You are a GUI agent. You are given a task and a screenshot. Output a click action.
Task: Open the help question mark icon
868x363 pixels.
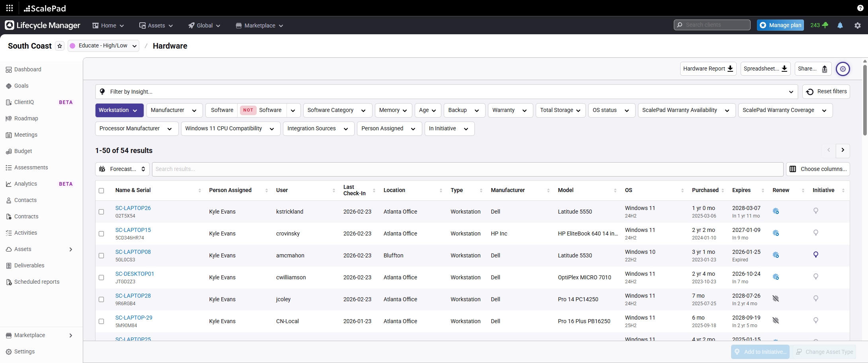coord(860,8)
